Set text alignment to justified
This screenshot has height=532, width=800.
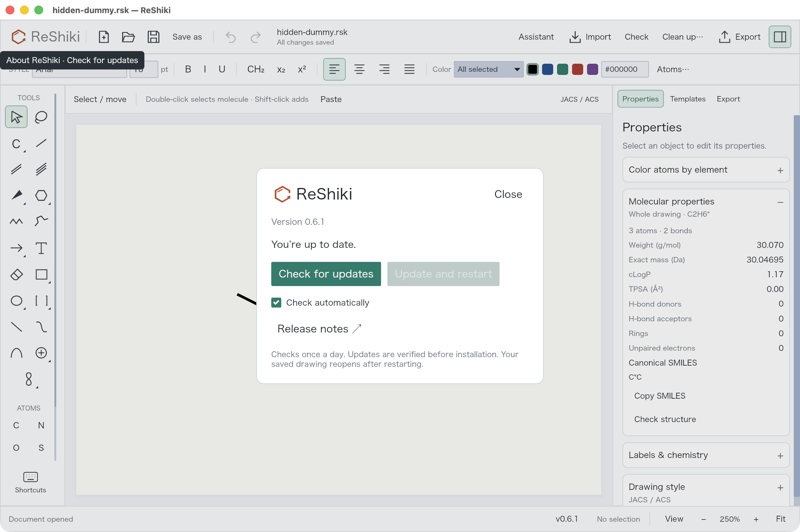[x=409, y=69]
